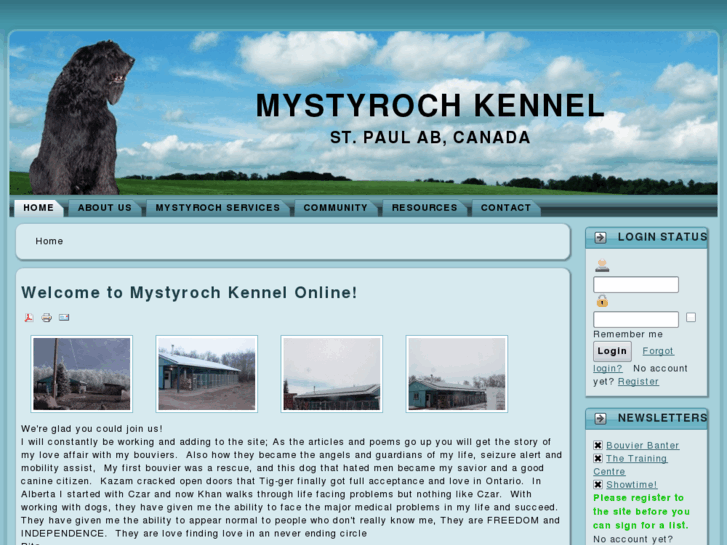The height and width of the screenshot is (545, 727).
Task: Click the 'We're glad you could join us!' line
Action: coord(92,429)
